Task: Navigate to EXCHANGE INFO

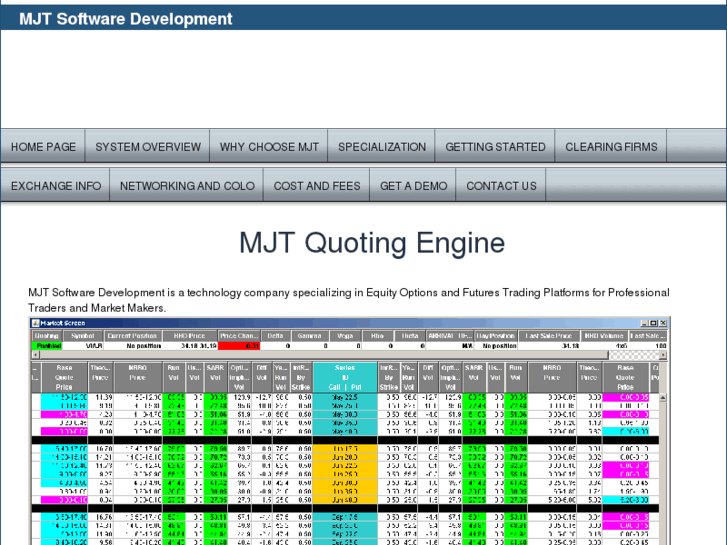Action: click(x=56, y=185)
